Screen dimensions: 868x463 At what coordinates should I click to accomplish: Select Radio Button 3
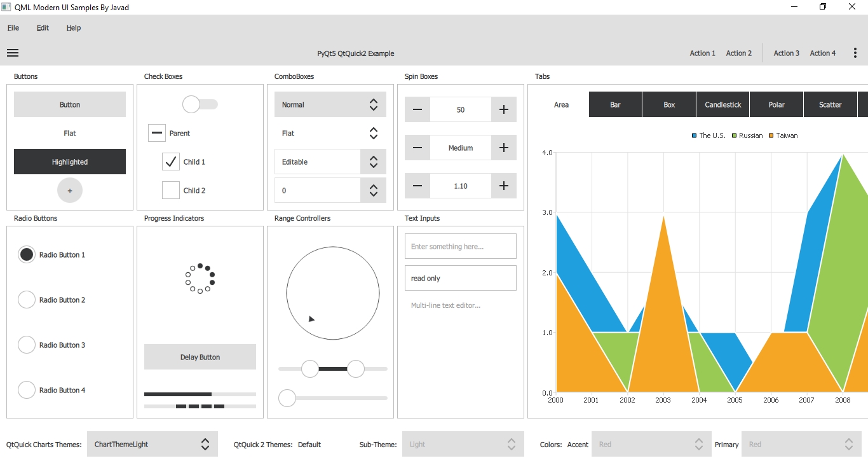coord(26,345)
